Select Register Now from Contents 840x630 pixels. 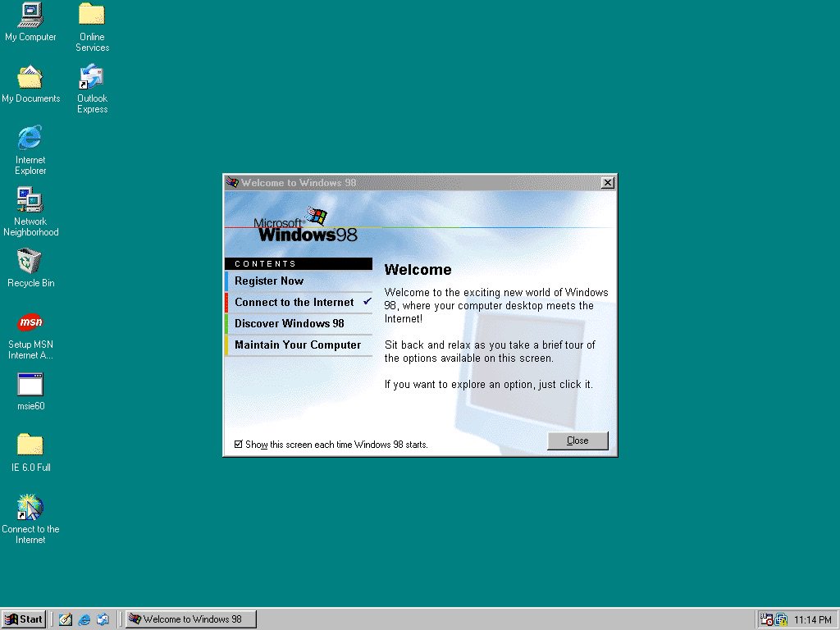[x=269, y=281]
